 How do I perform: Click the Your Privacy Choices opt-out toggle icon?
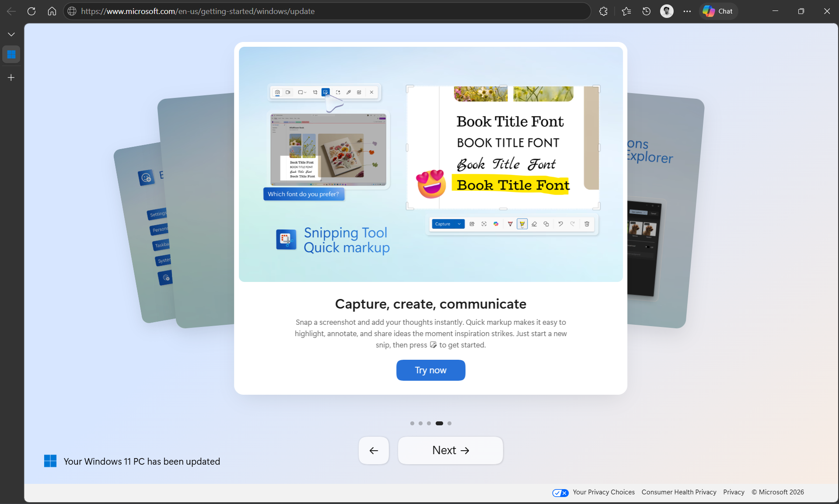pos(560,492)
